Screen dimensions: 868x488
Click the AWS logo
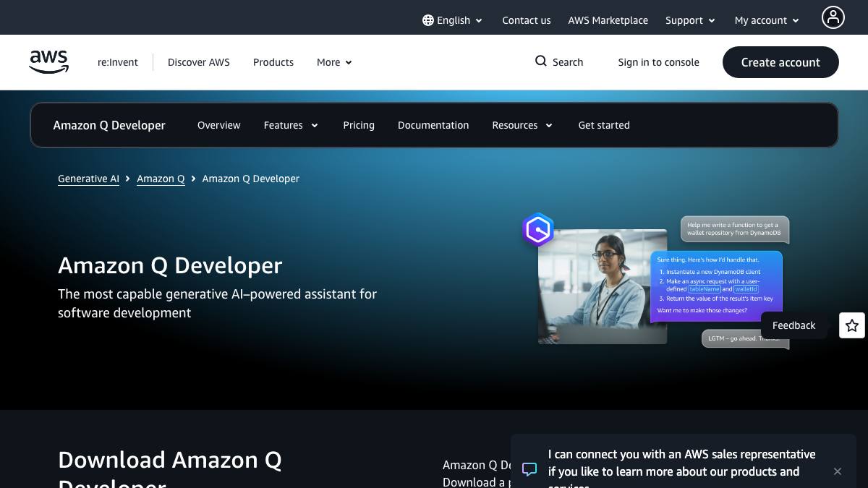pyautogui.click(x=49, y=62)
